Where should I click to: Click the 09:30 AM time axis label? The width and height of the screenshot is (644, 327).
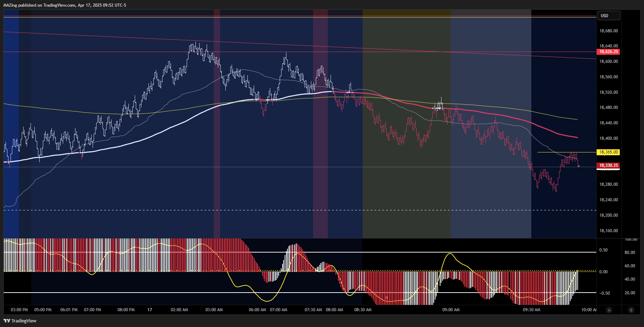click(x=532, y=310)
